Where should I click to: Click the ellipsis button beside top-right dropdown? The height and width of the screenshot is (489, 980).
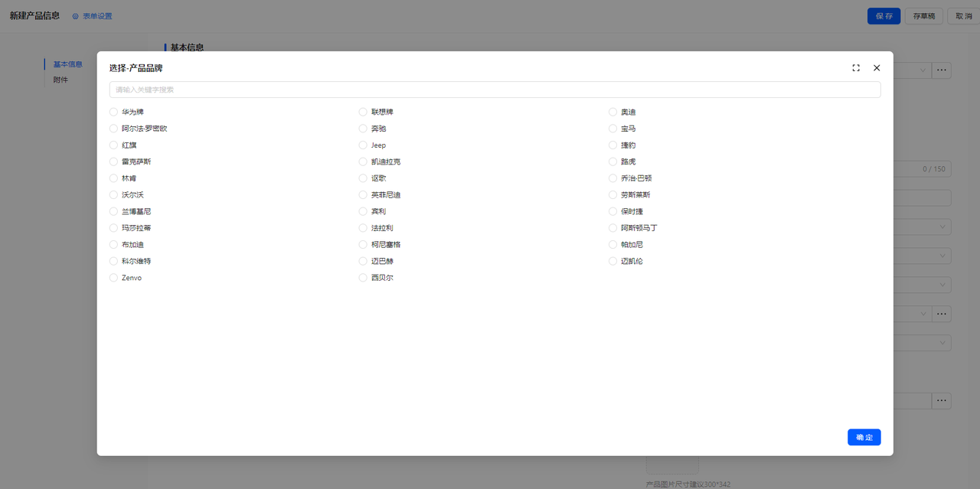tap(942, 70)
